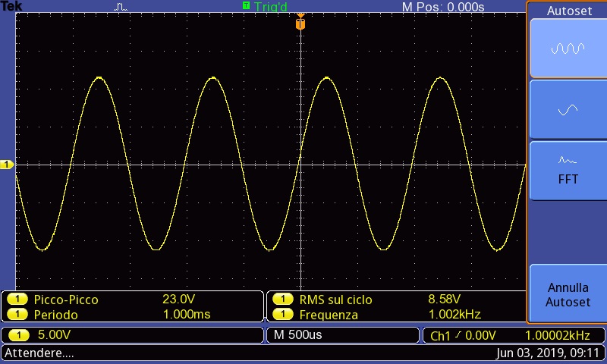The height and width of the screenshot is (364, 607).
Task: Click the 1.00002kHz trigger frequency readout
Action: 558,335
